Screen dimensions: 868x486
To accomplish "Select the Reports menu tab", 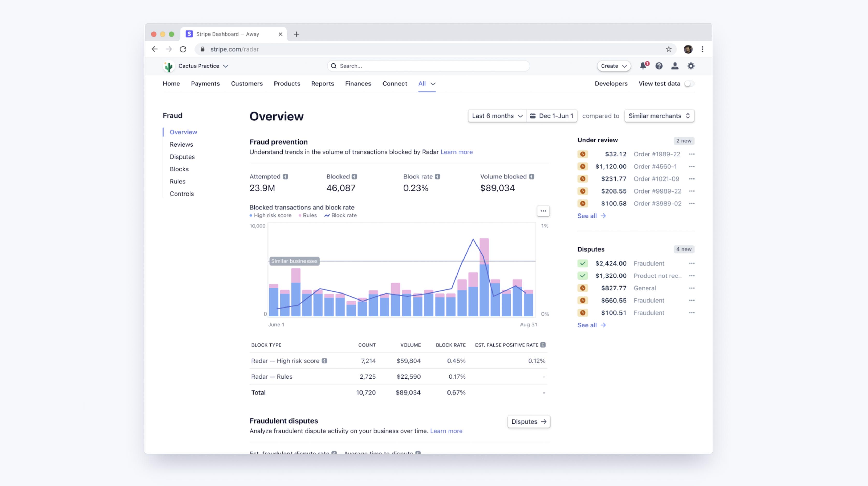I will pyautogui.click(x=322, y=83).
